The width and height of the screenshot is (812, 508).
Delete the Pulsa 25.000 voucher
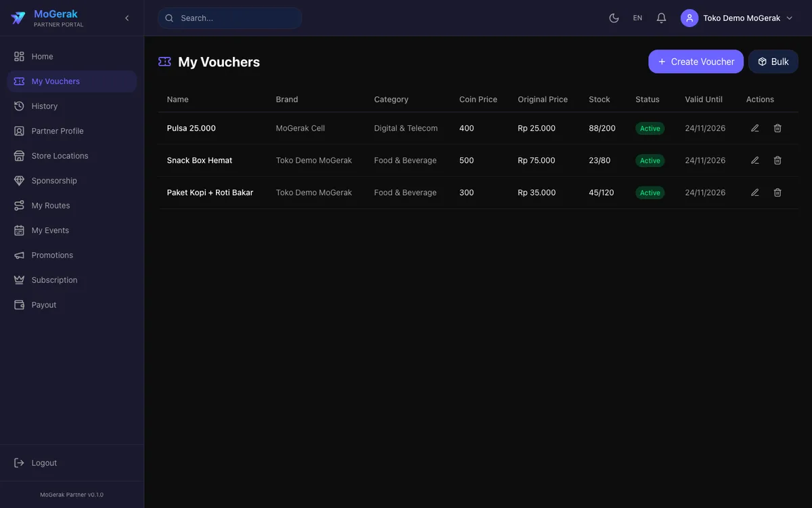pos(777,128)
